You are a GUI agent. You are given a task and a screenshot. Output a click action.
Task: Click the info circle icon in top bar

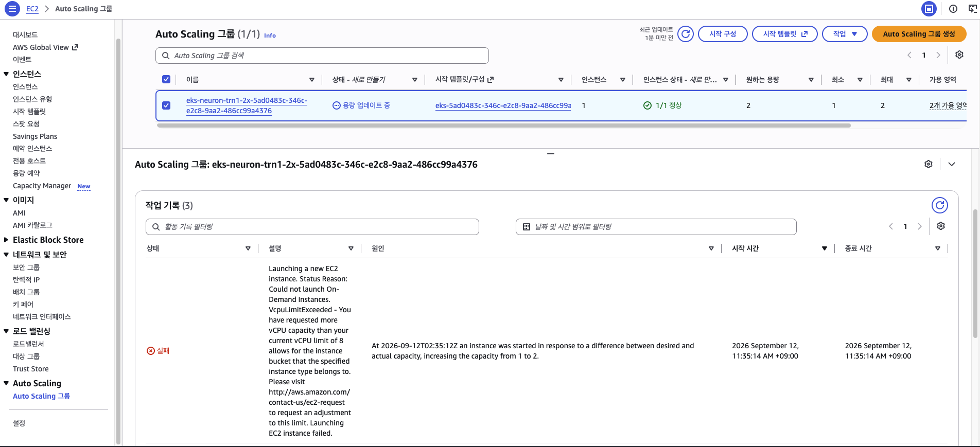(x=953, y=9)
